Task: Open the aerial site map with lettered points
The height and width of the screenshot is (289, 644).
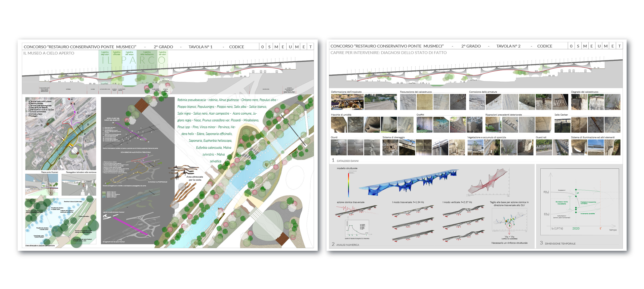Action: pos(61,134)
